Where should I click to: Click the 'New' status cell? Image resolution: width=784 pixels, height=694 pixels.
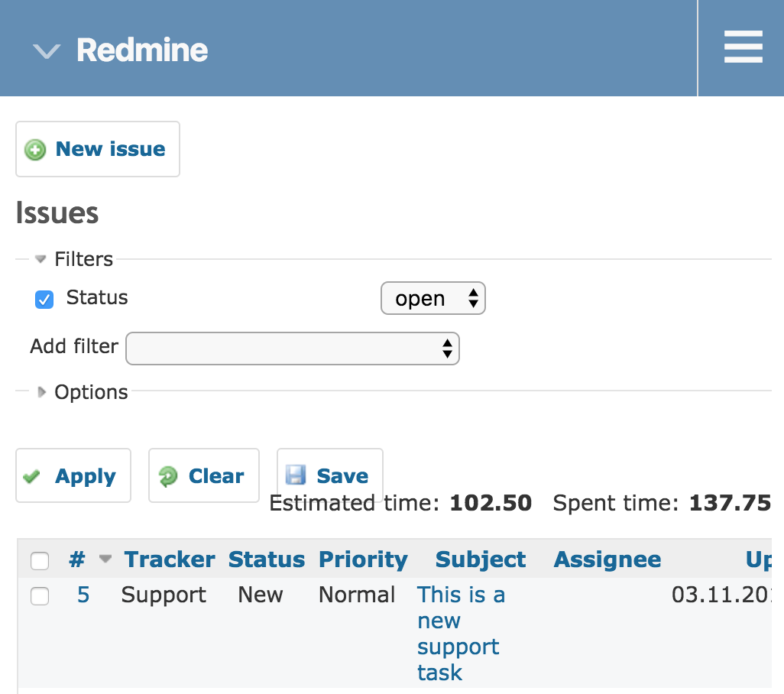coord(261,595)
